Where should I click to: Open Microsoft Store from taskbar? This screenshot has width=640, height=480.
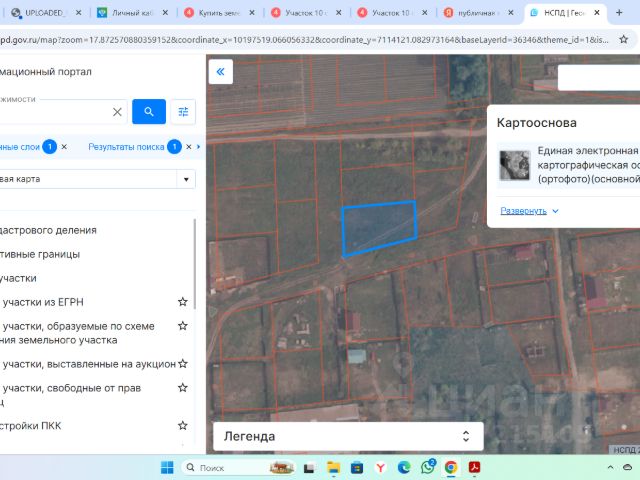coord(357,467)
